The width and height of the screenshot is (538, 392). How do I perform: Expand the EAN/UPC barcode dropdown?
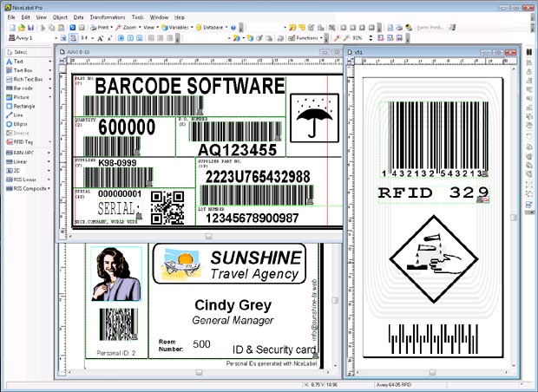click(x=49, y=152)
